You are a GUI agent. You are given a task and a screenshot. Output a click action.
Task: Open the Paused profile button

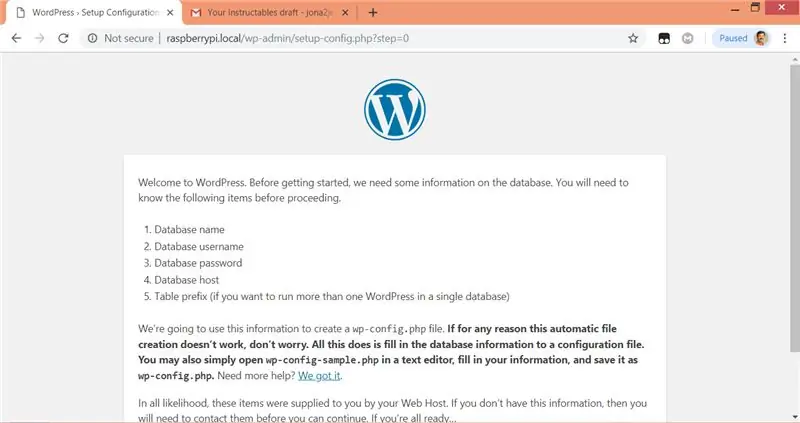pos(741,38)
